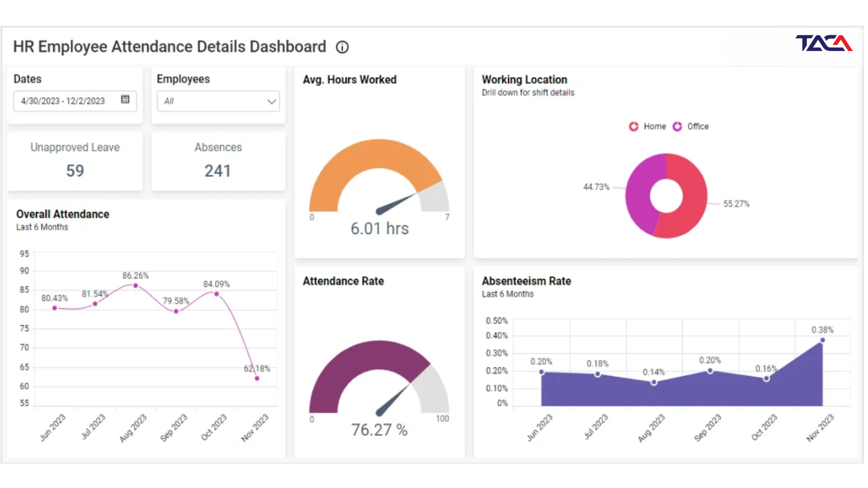Select the Sep 2023 79.58% attendance point
Viewport: 868px width, 488px height.
[176, 311]
